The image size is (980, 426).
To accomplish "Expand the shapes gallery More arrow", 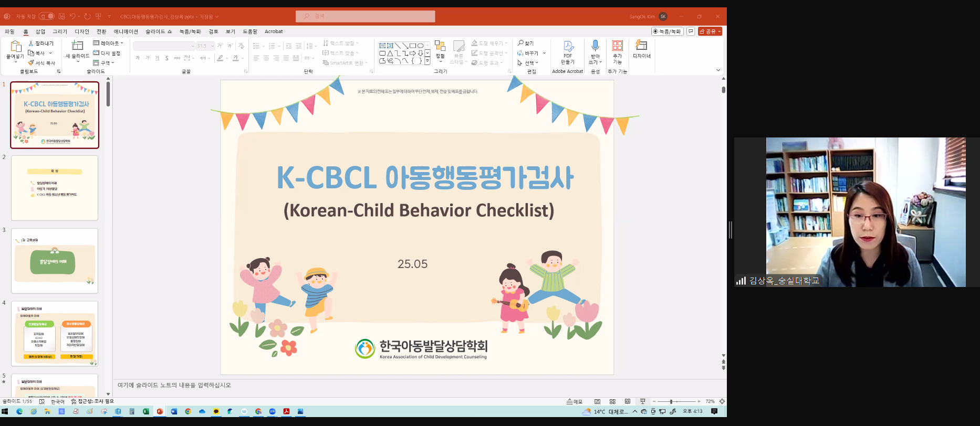I will [x=428, y=61].
